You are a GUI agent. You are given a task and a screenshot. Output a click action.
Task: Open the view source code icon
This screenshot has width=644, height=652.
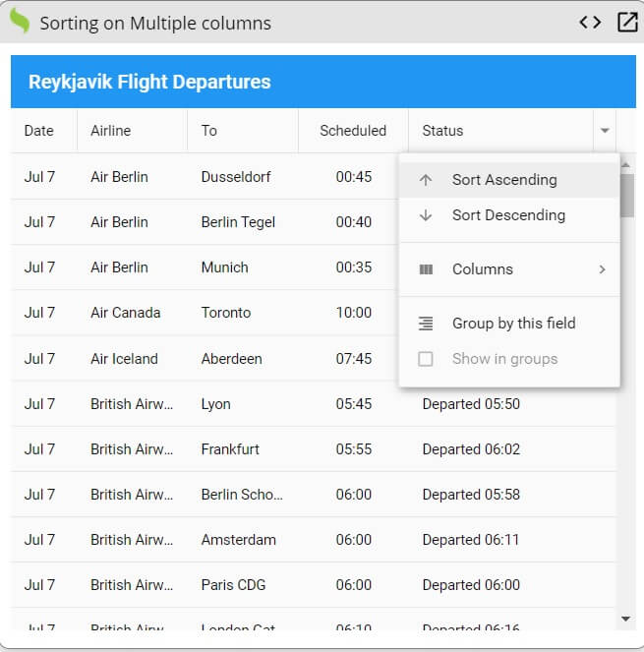point(590,22)
